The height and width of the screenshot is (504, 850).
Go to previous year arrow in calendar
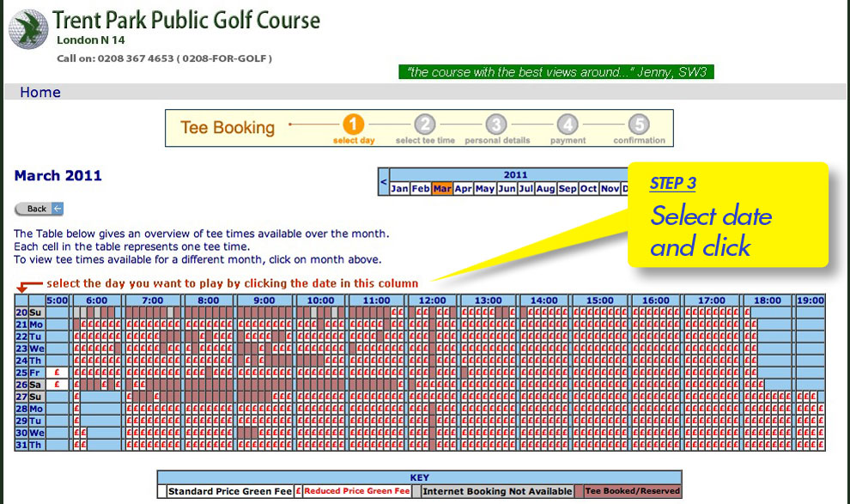pyautogui.click(x=384, y=182)
